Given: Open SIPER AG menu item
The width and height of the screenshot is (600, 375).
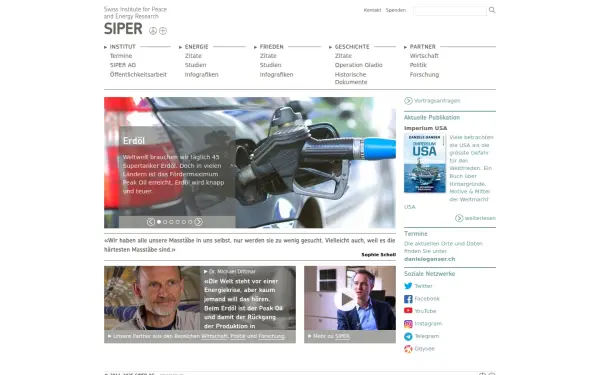Looking at the screenshot, I should click(x=123, y=65).
